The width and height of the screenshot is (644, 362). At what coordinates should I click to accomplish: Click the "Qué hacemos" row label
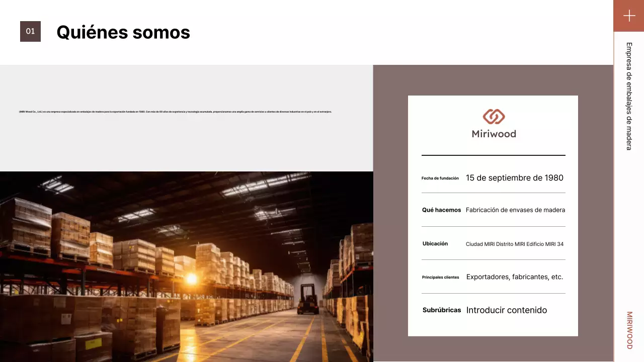pos(442,210)
